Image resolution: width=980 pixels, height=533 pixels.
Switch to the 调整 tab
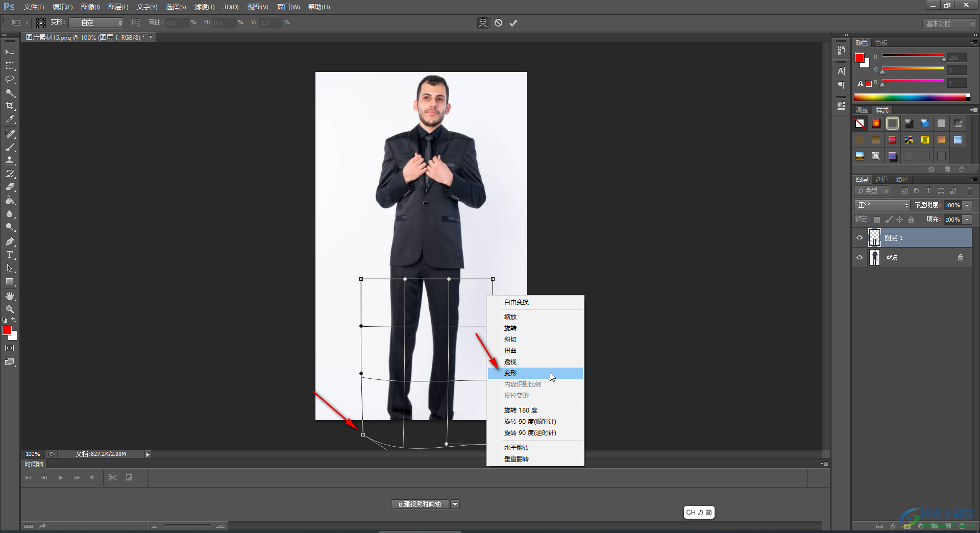click(862, 110)
